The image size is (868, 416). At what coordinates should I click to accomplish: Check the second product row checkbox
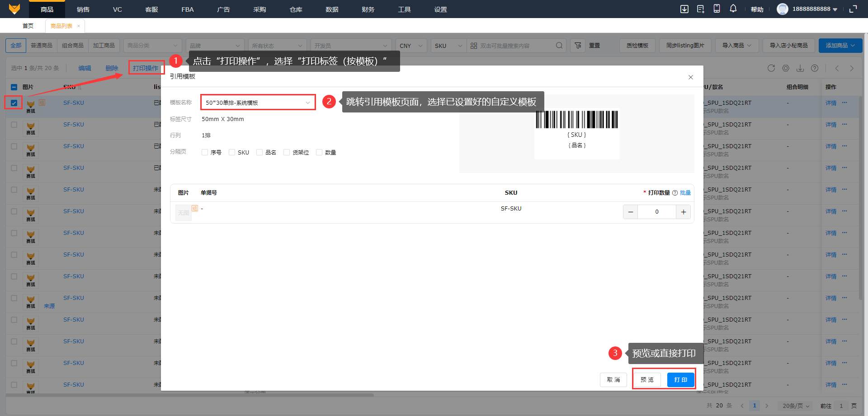click(14, 125)
